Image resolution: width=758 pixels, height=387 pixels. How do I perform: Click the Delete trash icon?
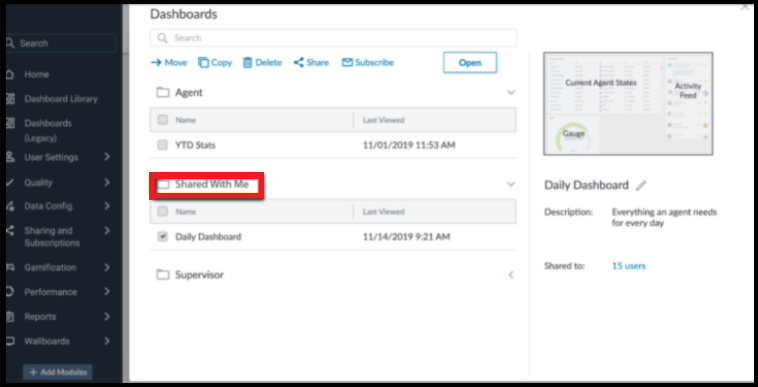pyautogui.click(x=248, y=62)
